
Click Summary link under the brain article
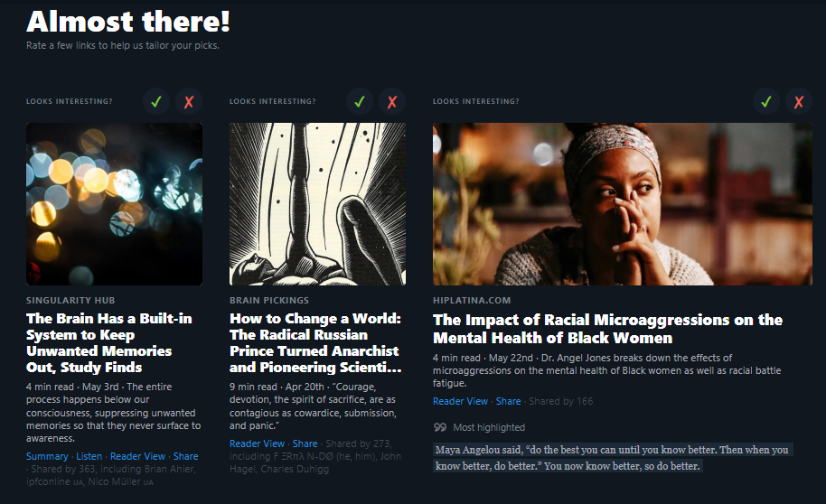point(47,457)
